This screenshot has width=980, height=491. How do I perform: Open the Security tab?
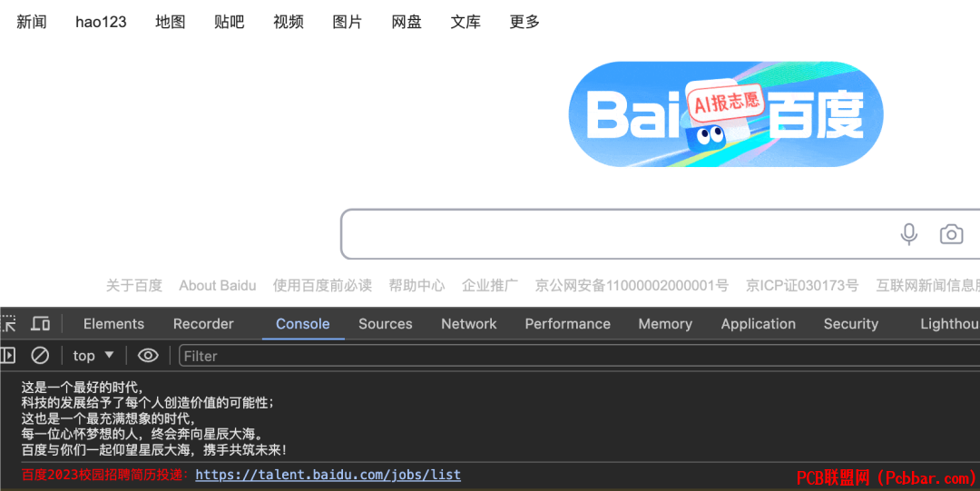(850, 323)
